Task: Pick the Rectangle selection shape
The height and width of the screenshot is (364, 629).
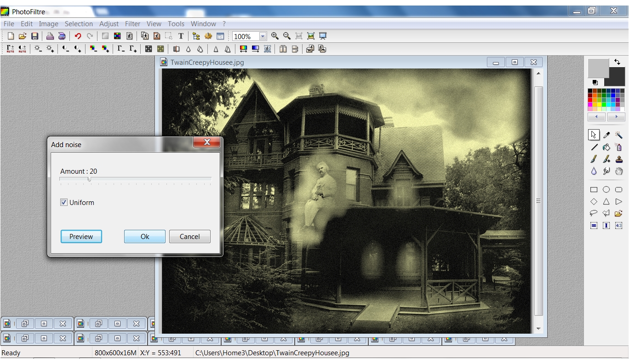Action: click(594, 189)
